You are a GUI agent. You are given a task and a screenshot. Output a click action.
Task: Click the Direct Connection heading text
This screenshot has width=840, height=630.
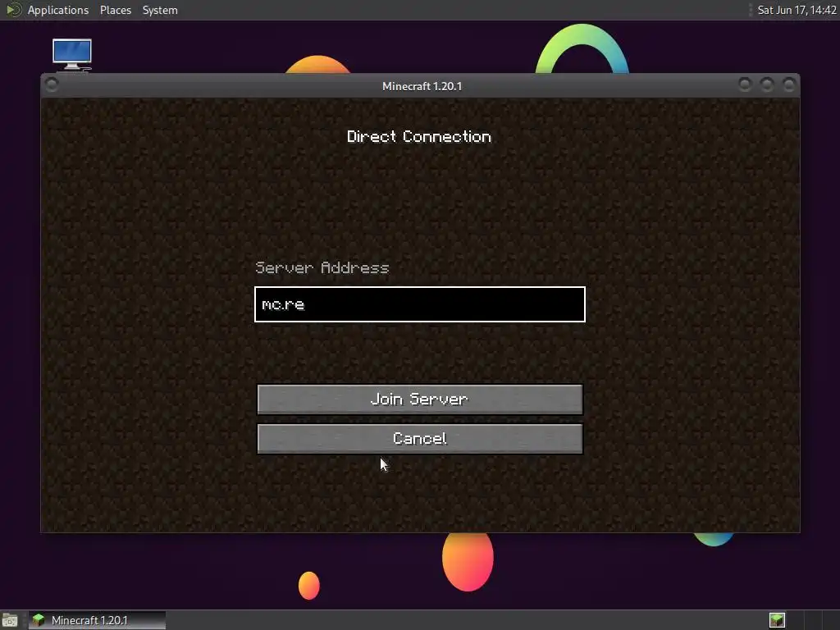point(419,137)
